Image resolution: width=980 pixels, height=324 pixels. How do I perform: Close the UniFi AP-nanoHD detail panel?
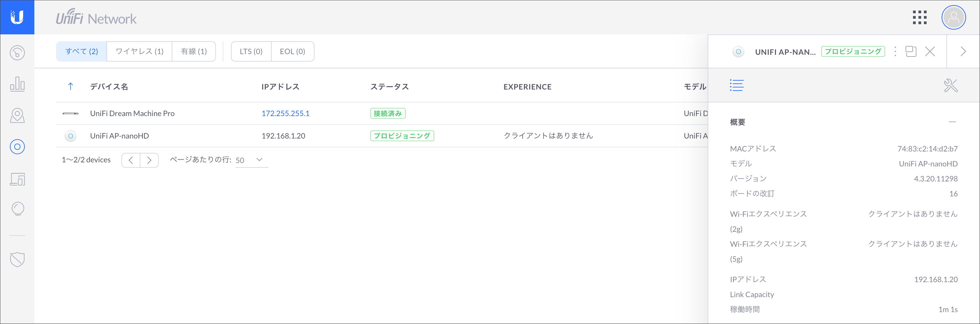(x=930, y=51)
